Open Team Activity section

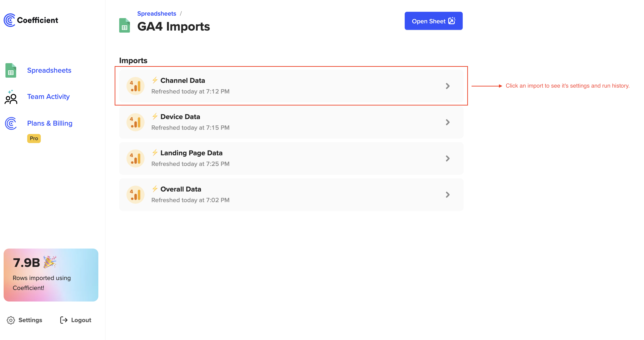tap(48, 97)
